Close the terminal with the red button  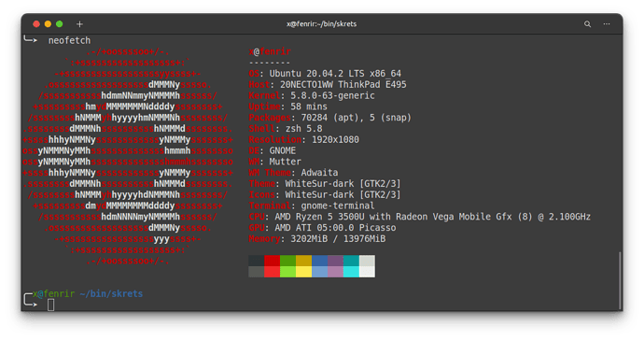pos(36,24)
